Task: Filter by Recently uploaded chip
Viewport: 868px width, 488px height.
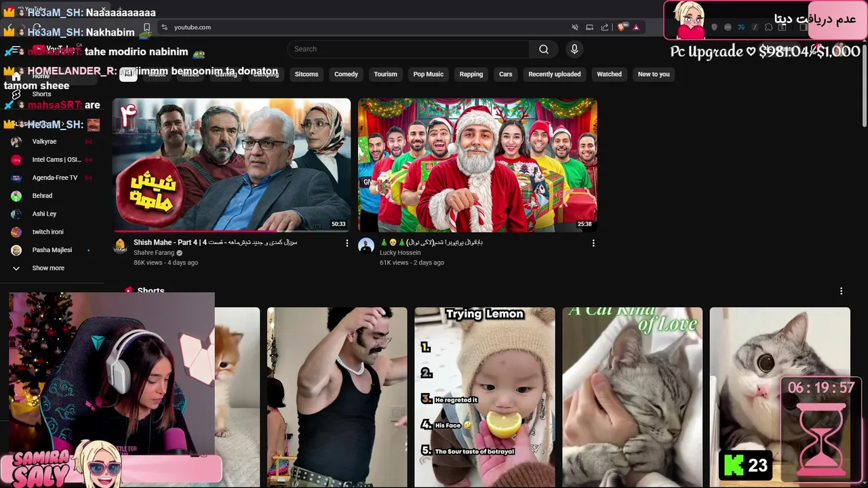Action: (x=555, y=74)
